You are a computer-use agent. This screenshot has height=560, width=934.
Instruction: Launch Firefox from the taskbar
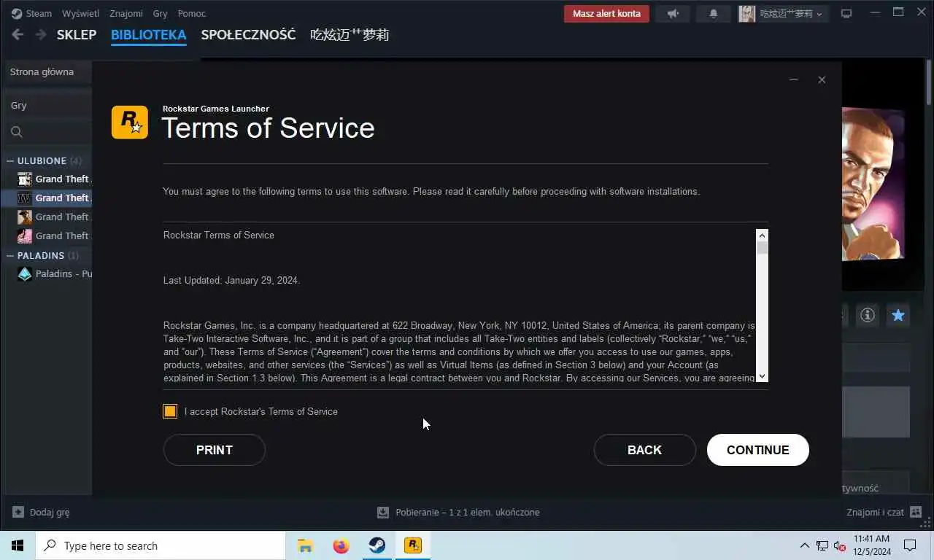point(341,545)
